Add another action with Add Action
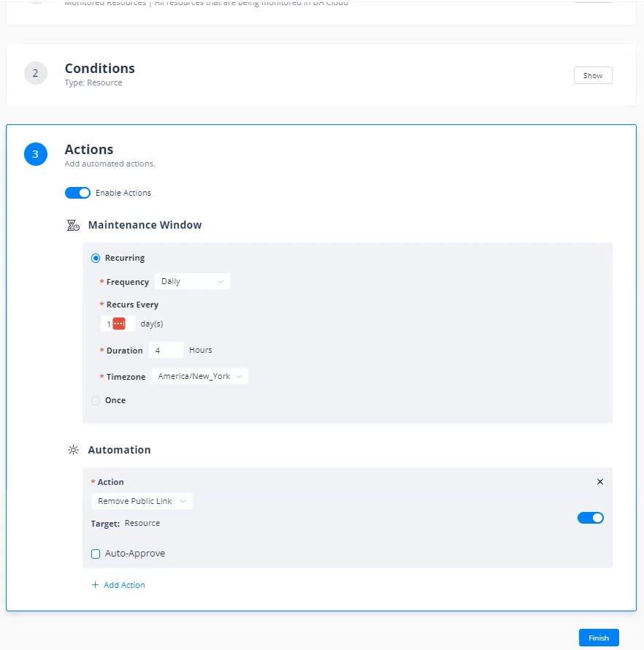 coord(118,584)
